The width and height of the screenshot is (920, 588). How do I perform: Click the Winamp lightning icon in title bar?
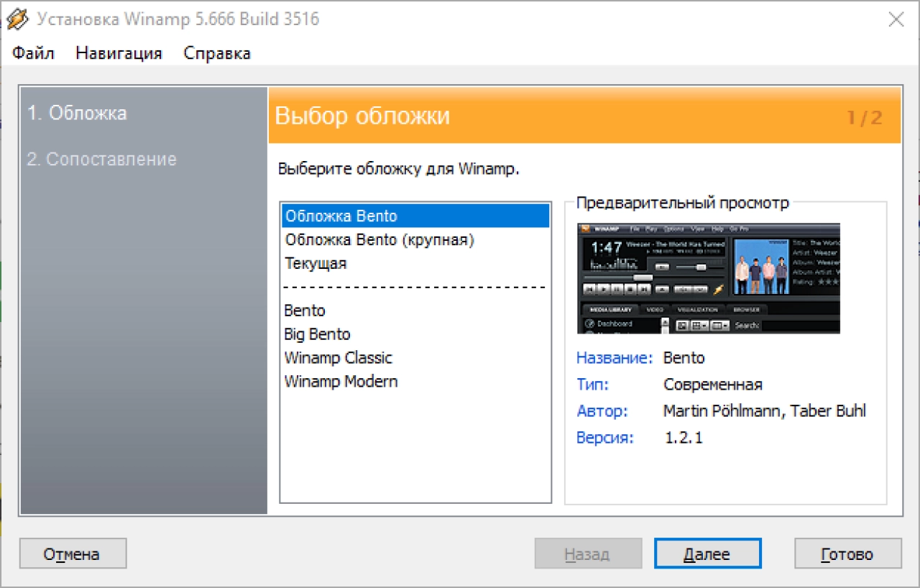(x=17, y=19)
